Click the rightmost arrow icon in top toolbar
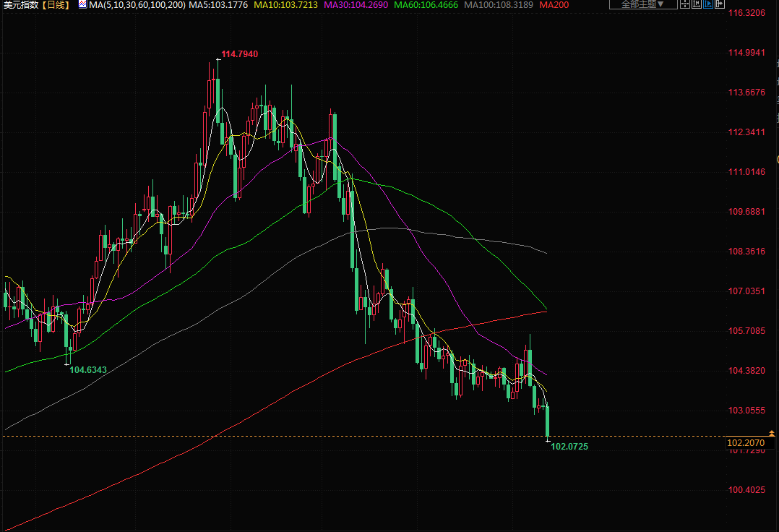779x532 pixels. tap(719, 4)
